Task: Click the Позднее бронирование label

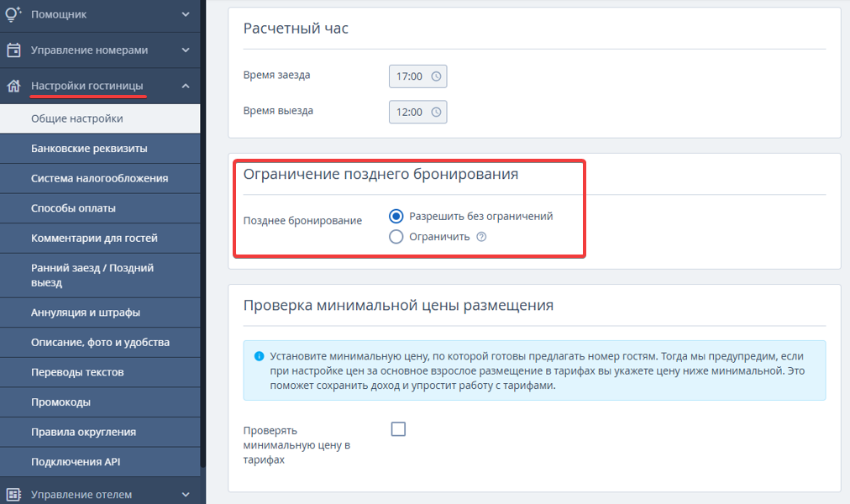Action: pyautogui.click(x=302, y=221)
